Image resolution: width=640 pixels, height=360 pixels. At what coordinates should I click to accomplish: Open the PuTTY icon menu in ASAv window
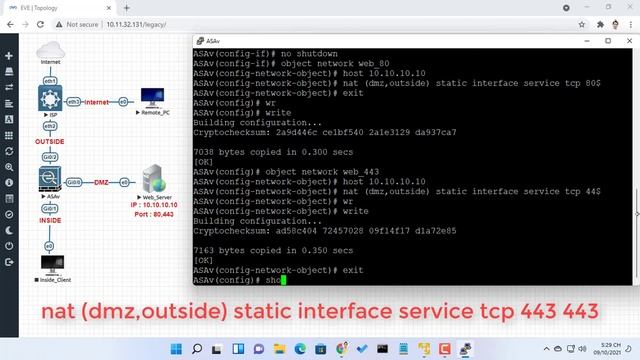[x=200, y=41]
